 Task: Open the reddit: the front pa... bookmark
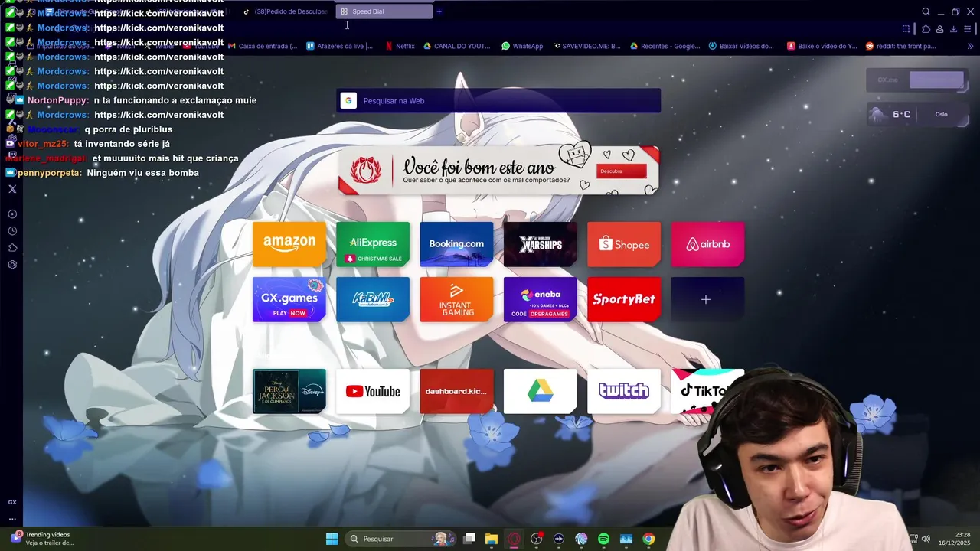901,46
